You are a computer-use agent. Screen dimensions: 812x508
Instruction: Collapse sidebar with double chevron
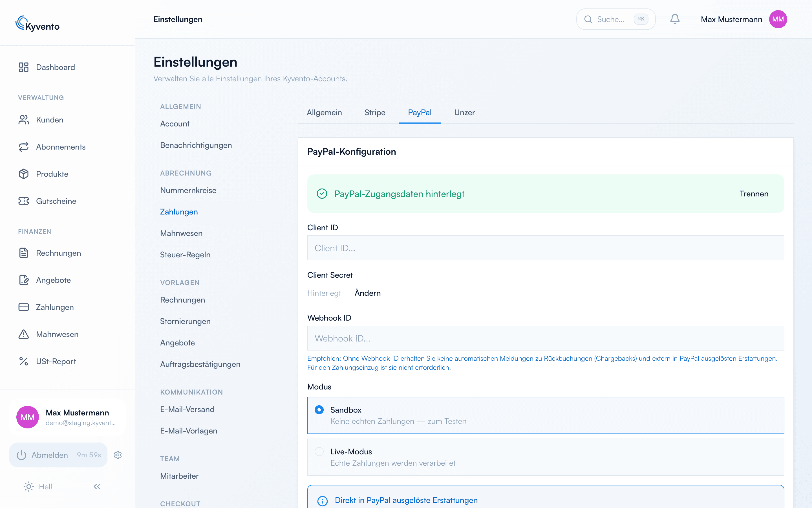point(97,487)
